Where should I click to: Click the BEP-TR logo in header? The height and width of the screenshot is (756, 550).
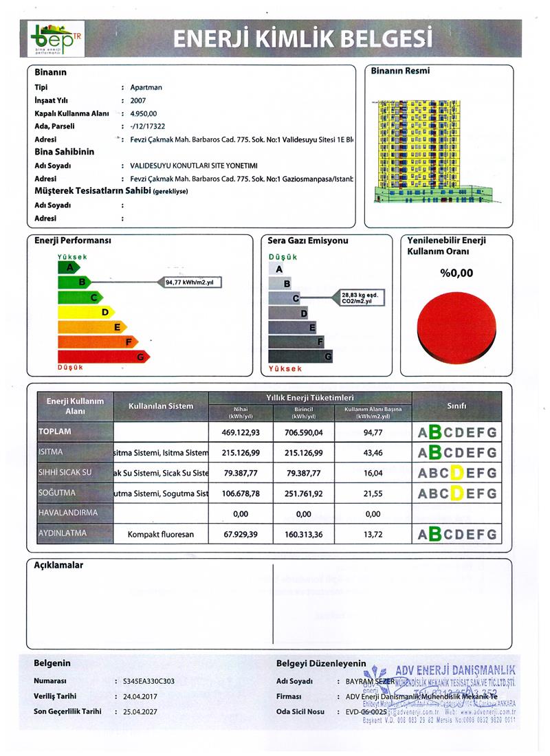(x=56, y=38)
